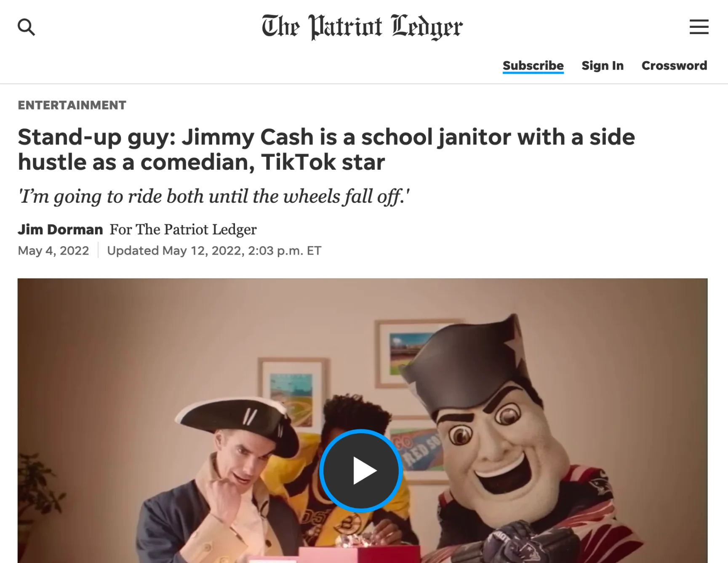
Task: Select the italic 'wheels fall off' subheading
Action: tap(214, 196)
